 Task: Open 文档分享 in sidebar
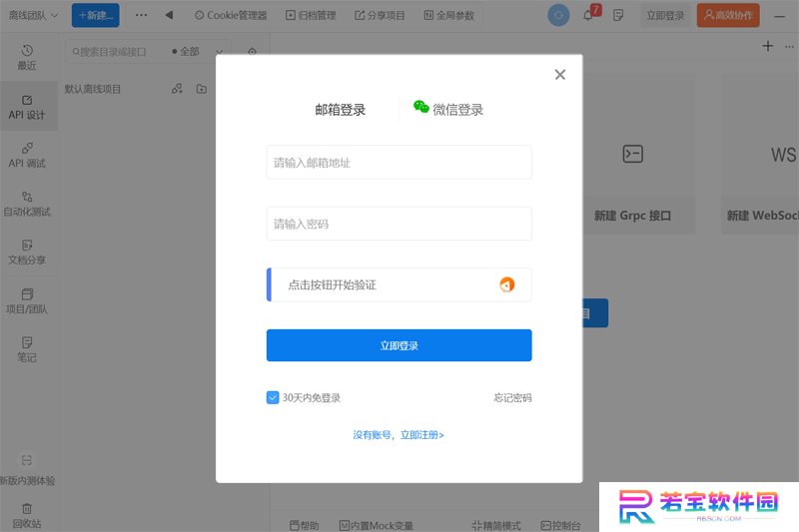coord(27,253)
